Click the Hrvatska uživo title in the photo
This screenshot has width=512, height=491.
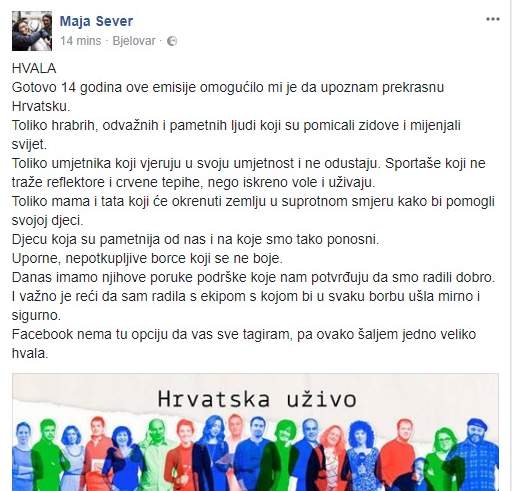coord(257,399)
